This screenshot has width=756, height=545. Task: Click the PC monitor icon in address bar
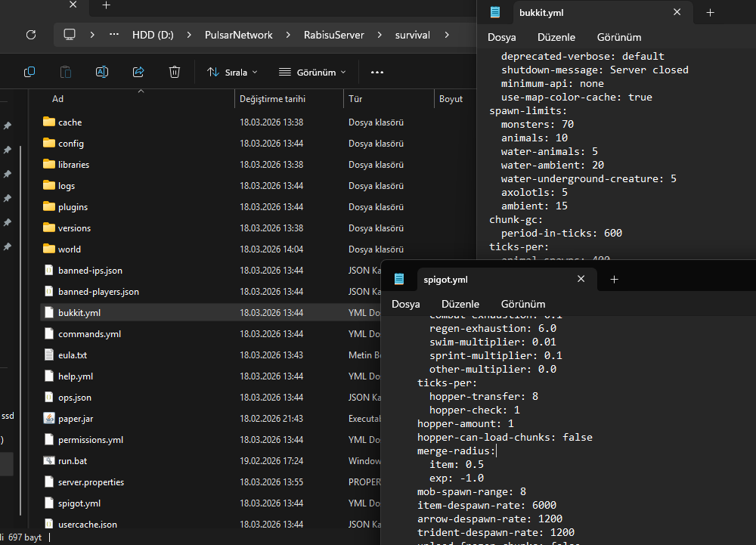70,35
